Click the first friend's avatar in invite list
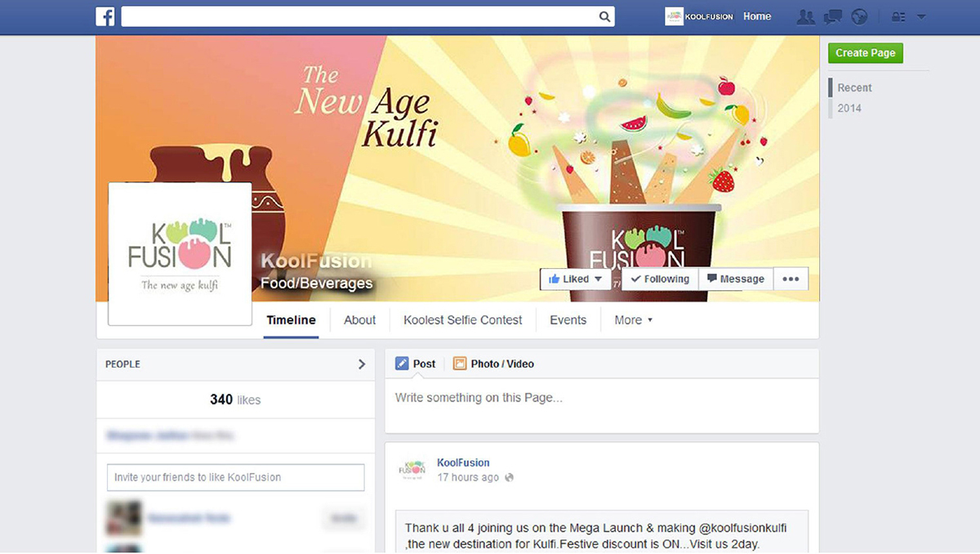This screenshot has height=554, width=980. [x=123, y=518]
